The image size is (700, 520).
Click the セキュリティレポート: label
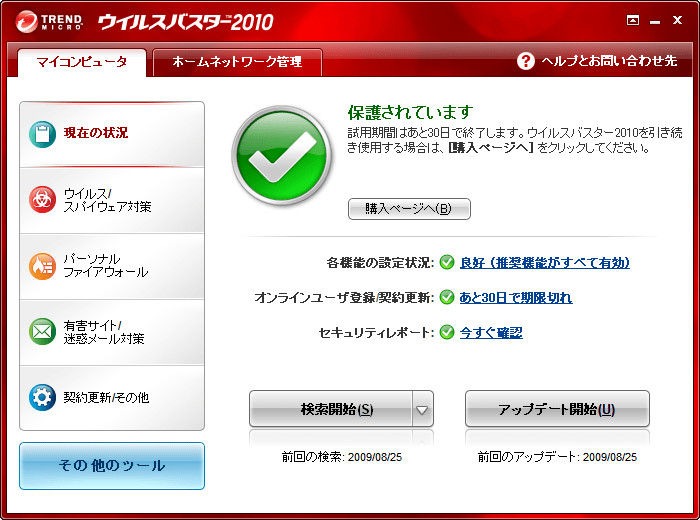click(376, 333)
